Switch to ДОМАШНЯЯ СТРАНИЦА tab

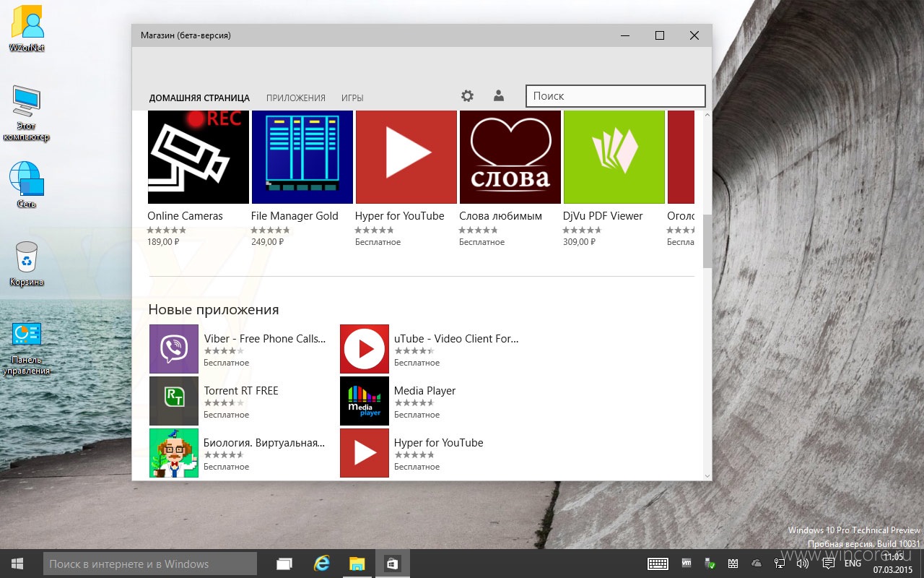click(x=199, y=98)
